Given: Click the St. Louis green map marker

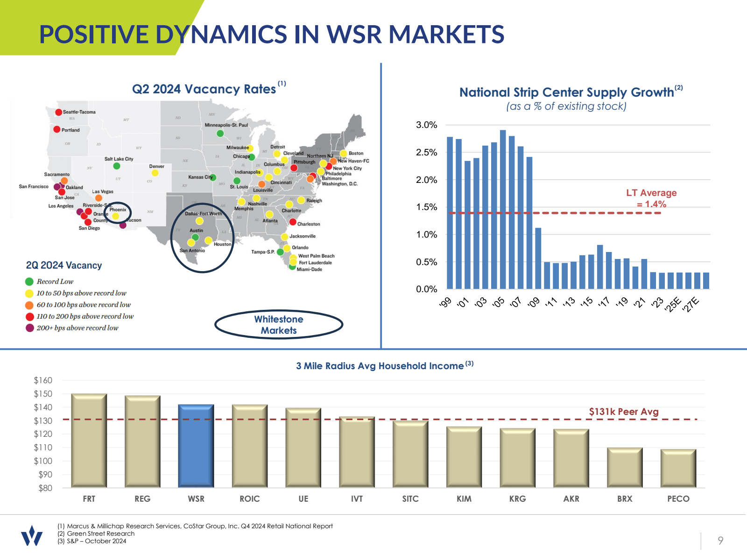Looking at the screenshot, I should [x=237, y=181].
